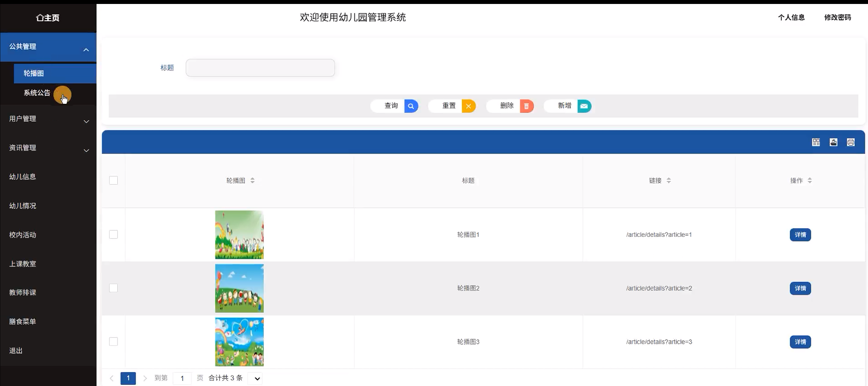Open 个人信息 link at top
Image resolution: width=868 pixels, height=386 pixels.
791,18
